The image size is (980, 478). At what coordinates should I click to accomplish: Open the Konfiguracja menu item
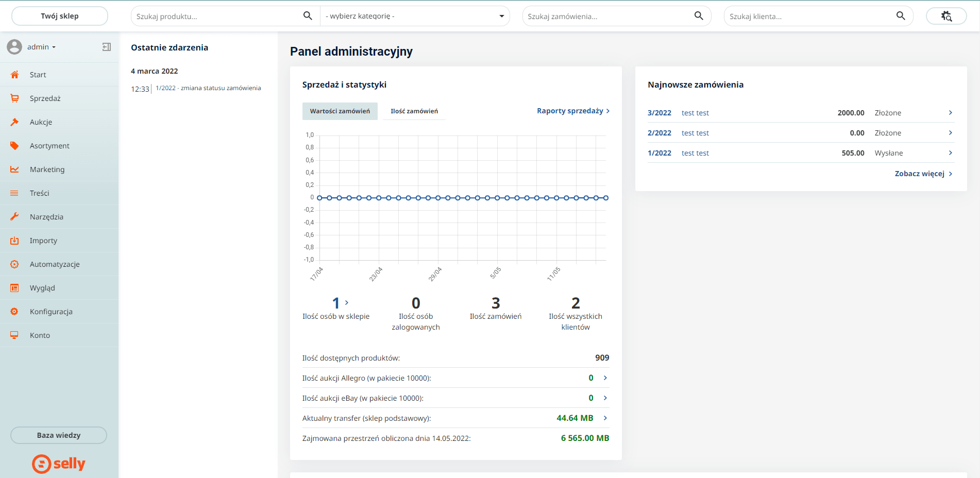[51, 312]
